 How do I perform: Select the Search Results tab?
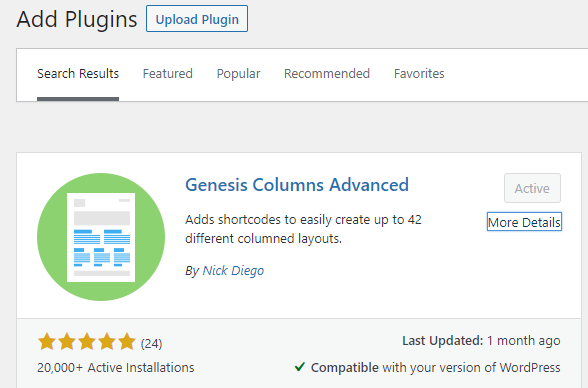(78, 73)
